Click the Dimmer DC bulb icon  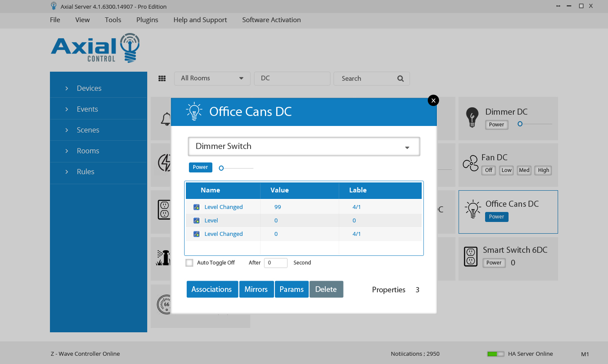click(x=472, y=118)
